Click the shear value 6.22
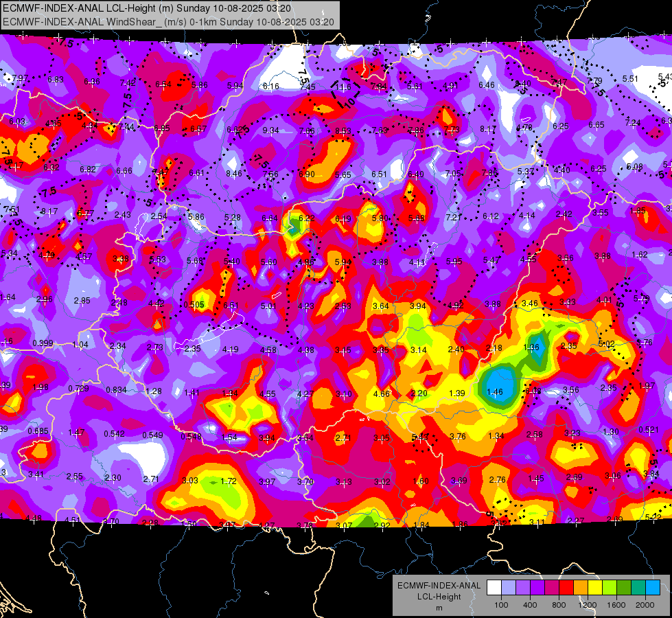The height and width of the screenshot is (618, 672). pos(306,218)
